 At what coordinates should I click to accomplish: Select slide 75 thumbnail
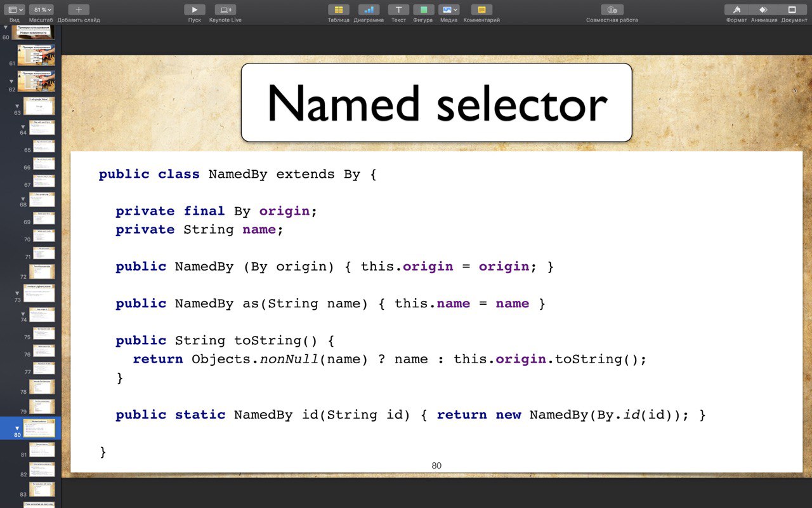[x=44, y=333]
